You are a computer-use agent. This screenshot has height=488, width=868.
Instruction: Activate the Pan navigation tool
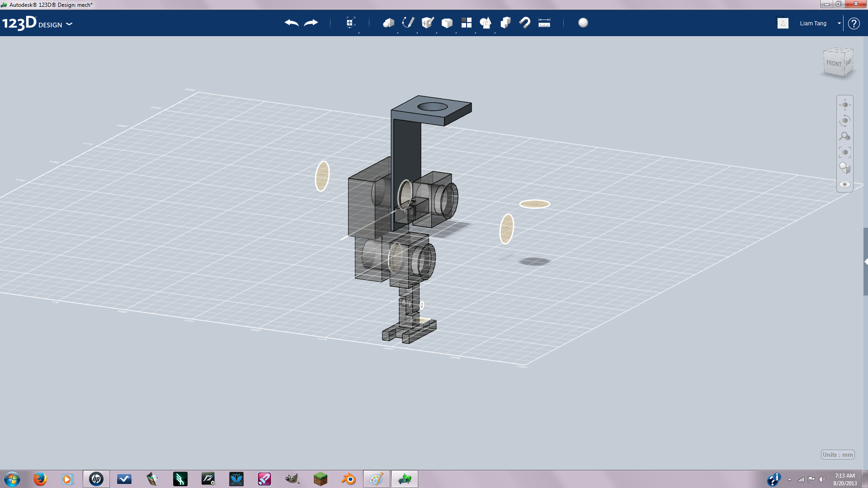tap(845, 105)
